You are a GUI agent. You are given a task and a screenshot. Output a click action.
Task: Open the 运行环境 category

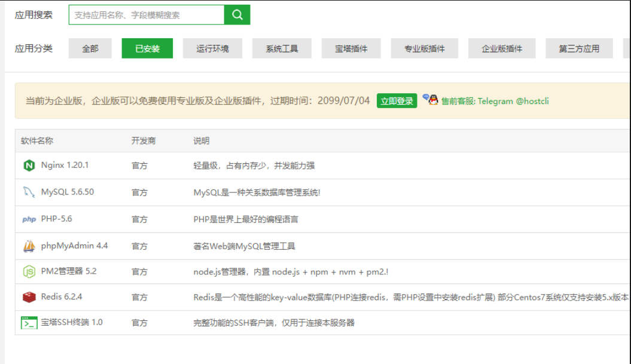[x=212, y=48]
